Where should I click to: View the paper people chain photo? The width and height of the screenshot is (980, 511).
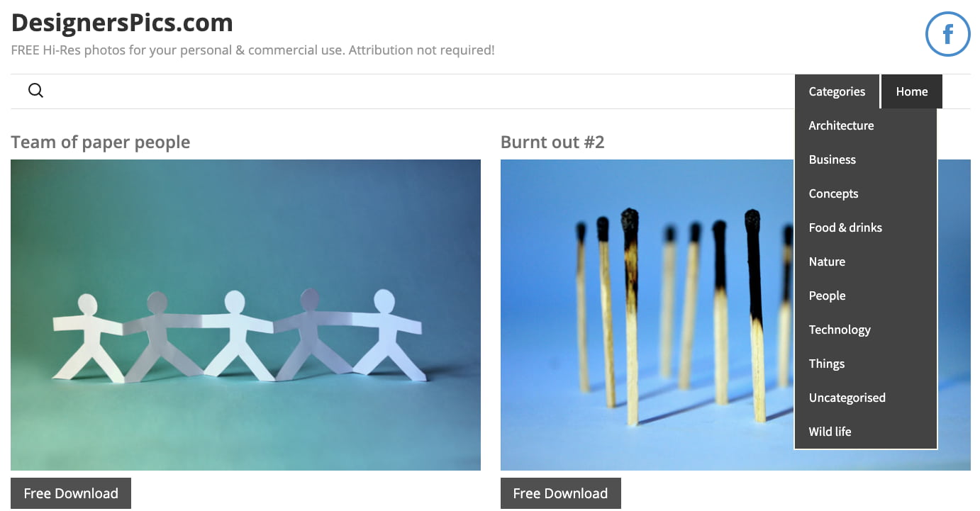(245, 315)
